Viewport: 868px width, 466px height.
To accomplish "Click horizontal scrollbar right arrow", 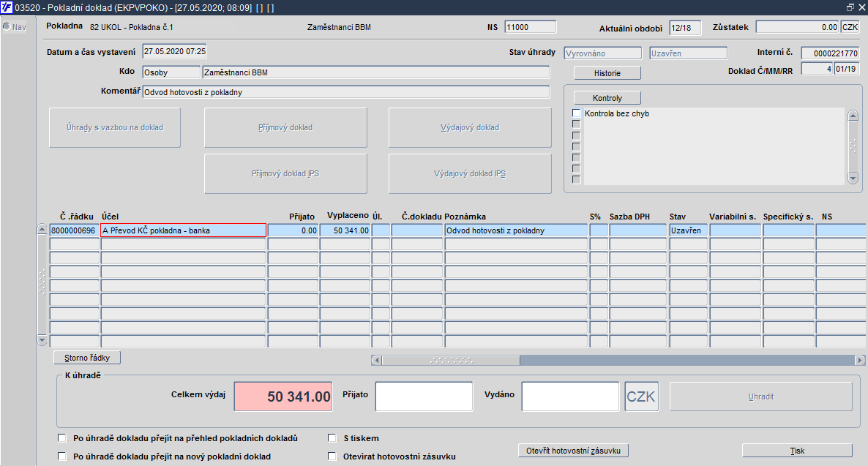I will point(860,361).
